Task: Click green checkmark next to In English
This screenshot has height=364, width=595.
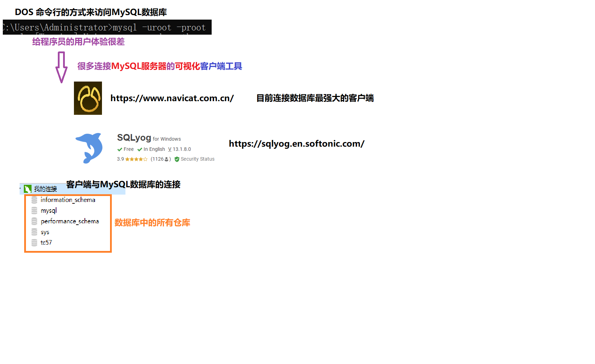Action: coord(140,149)
